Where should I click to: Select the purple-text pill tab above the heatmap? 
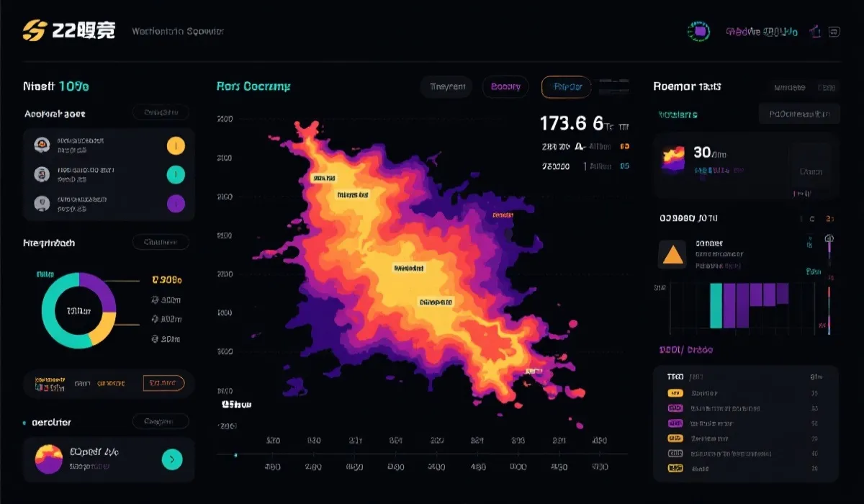click(x=505, y=87)
